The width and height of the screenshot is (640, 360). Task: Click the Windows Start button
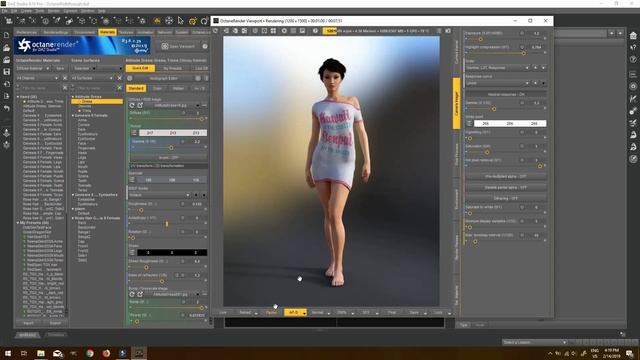(8, 353)
